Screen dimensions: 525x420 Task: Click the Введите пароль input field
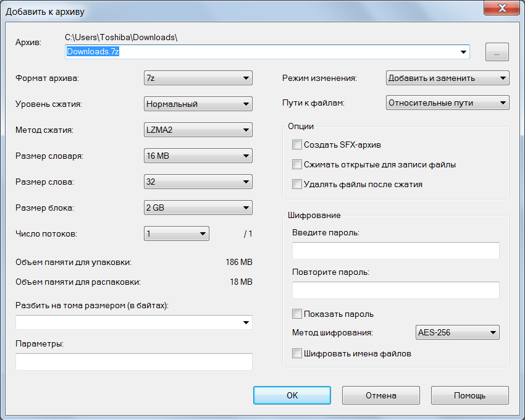click(x=395, y=251)
